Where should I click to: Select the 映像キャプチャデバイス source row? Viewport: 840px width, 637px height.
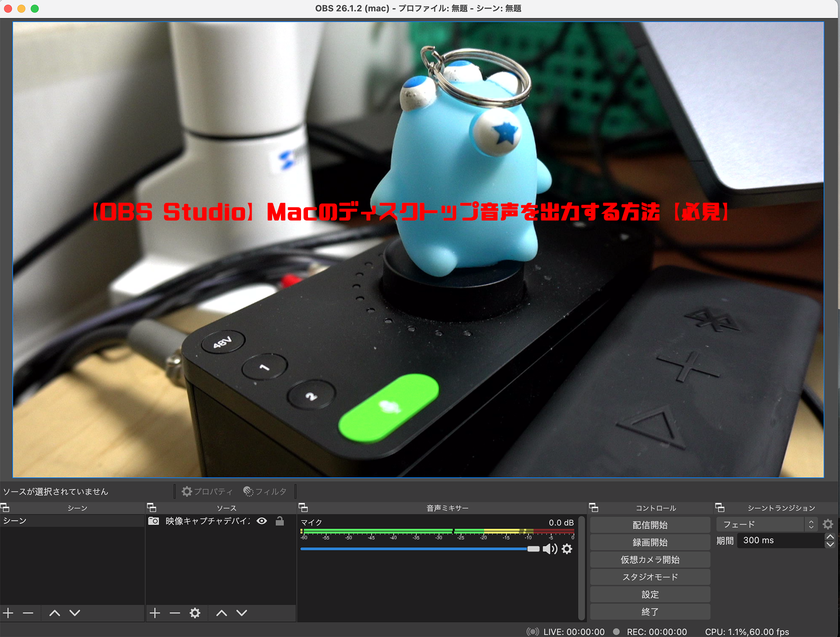pos(221,521)
